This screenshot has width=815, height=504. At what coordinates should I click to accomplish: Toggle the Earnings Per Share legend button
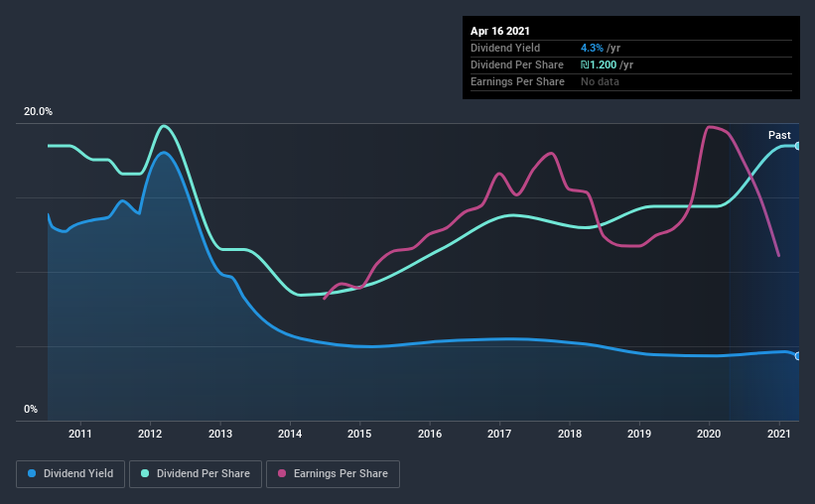point(334,474)
